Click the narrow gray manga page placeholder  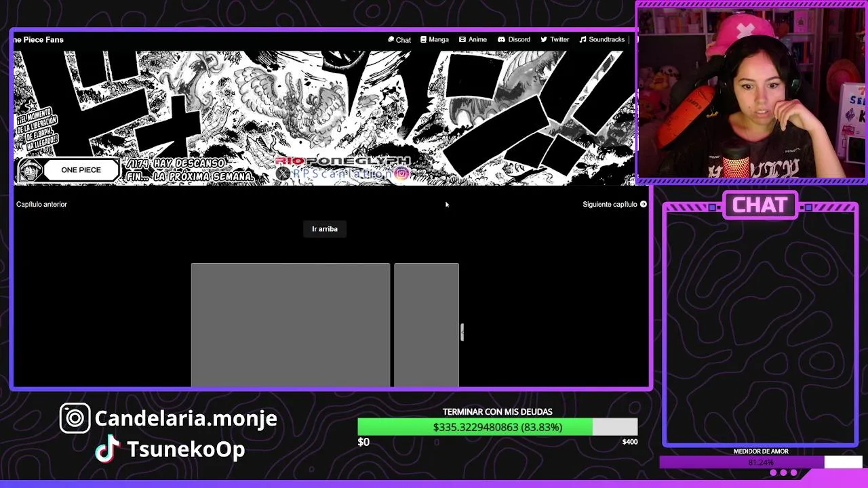point(427,325)
